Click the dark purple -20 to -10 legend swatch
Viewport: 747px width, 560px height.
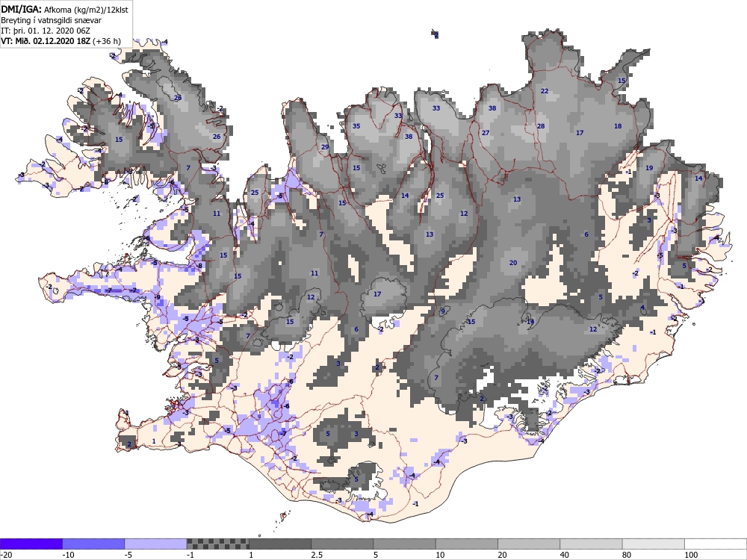pos(31,544)
